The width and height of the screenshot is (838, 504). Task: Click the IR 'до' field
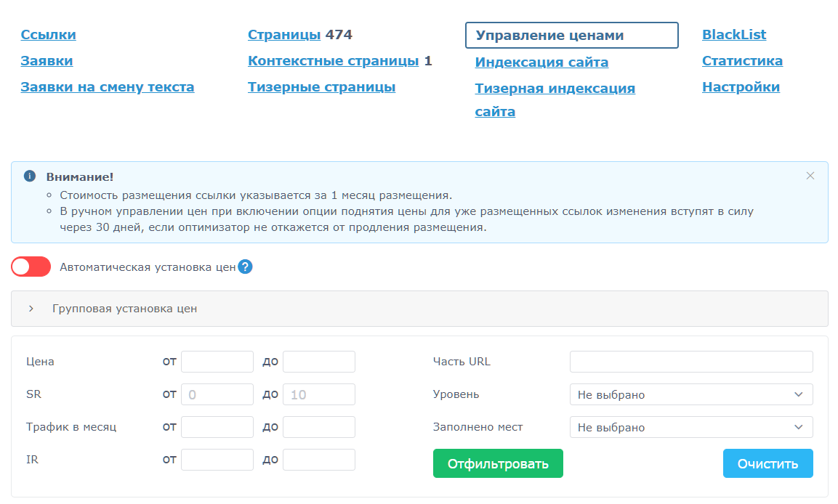pos(319,460)
